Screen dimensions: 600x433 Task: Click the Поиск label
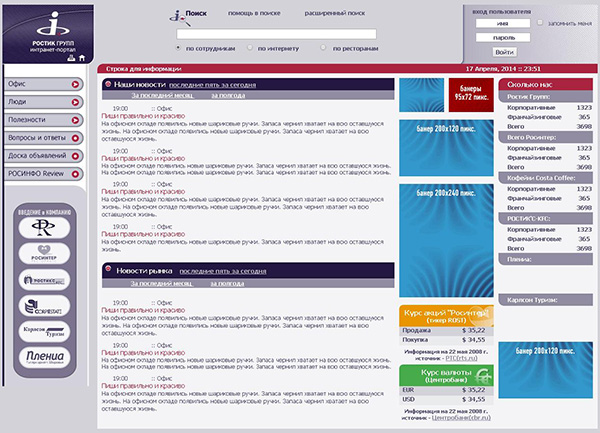196,13
